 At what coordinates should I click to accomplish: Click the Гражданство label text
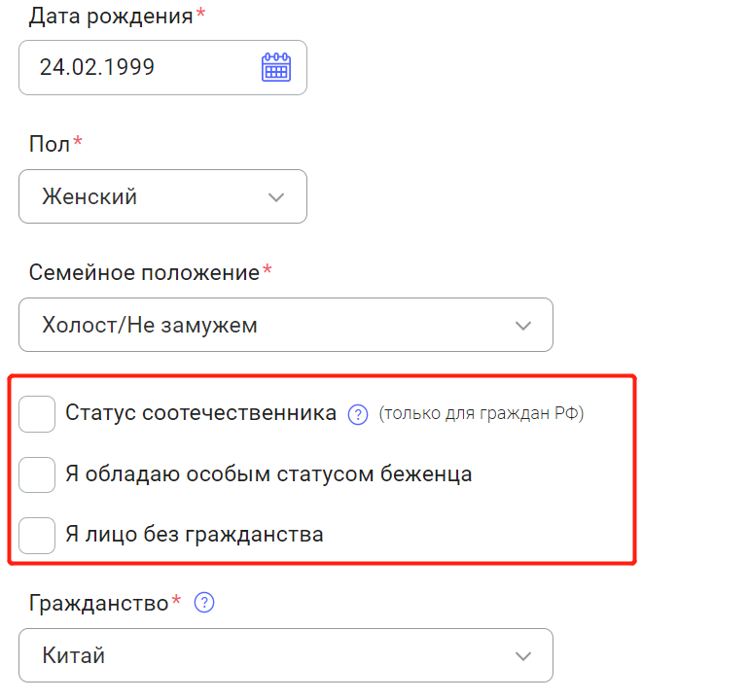click(99, 603)
